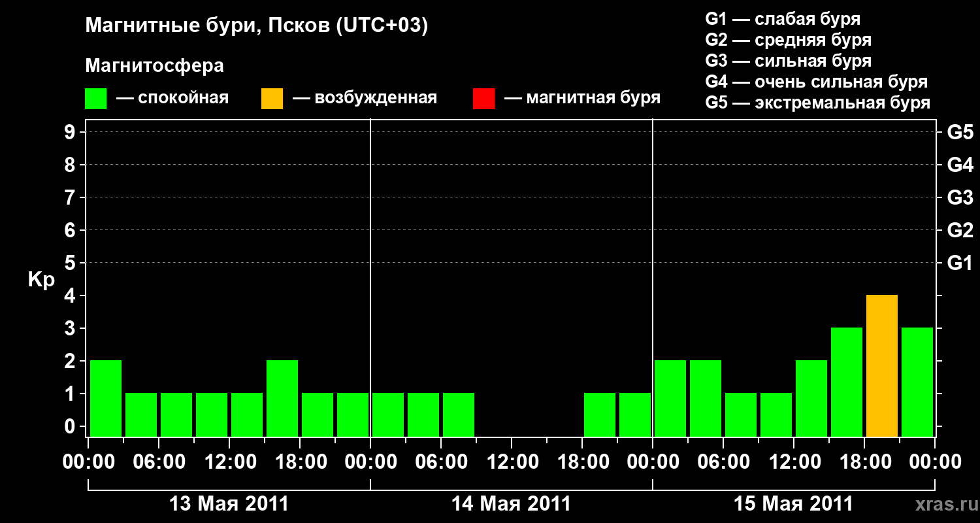Click the 12:00 label above 14 Мая 2011
Screen dimensions: 980x523
(512, 462)
